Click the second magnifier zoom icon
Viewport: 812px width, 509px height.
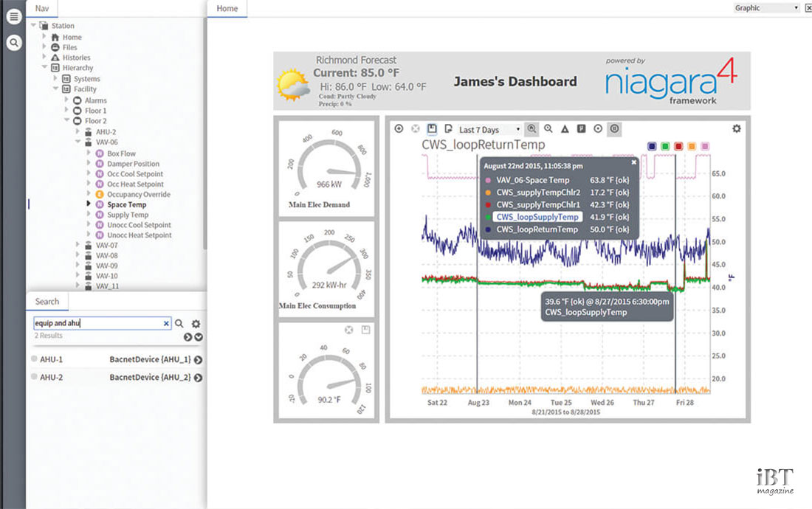(548, 128)
